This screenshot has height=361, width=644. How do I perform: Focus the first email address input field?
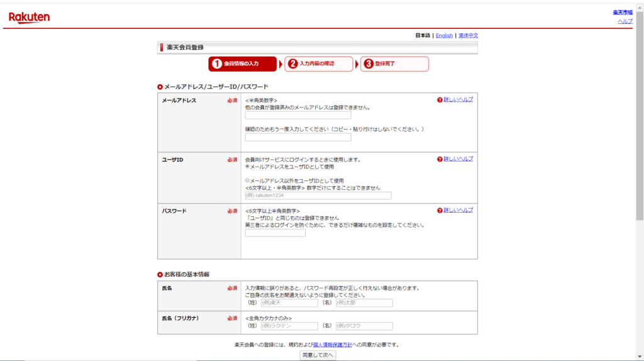coord(297,115)
